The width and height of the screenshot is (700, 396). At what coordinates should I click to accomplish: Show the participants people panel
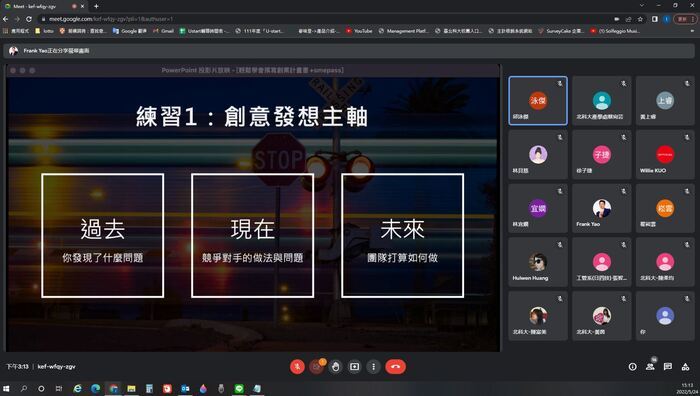(650, 367)
